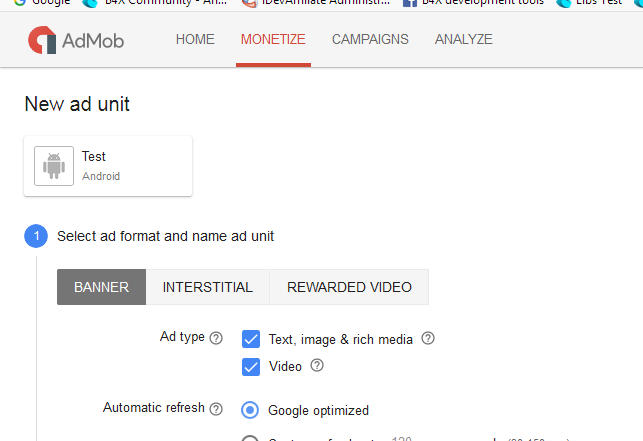
Task: Open the Google bookmark in bookmarks bar
Action: pos(42,2)
